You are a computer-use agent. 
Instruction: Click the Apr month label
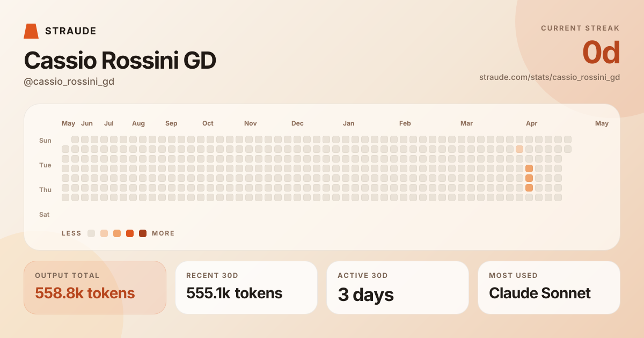[532, 123]
